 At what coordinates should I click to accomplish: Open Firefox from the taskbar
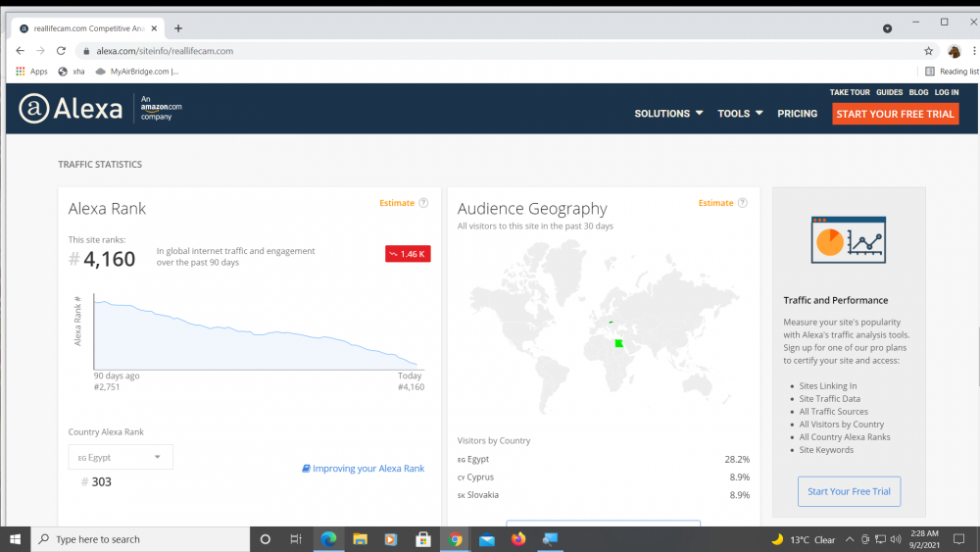pos(518,539)
